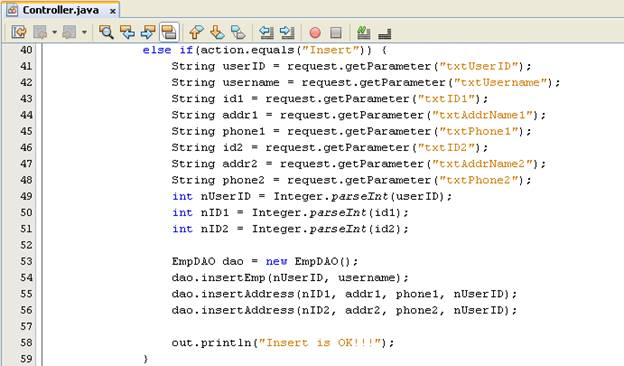The image size is (624, 366).
Task: Open the Back navigation history dropdown arrow
Action: tap(55, 32)
